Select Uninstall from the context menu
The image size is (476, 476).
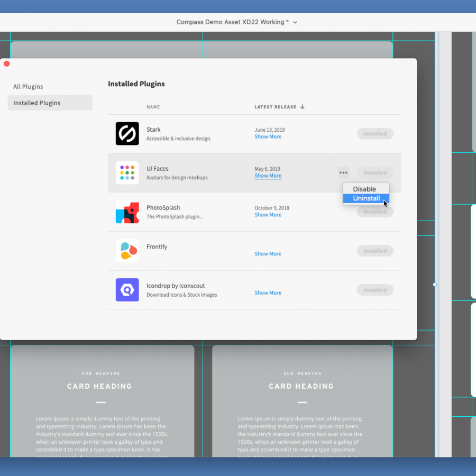(x=366, y=198)
